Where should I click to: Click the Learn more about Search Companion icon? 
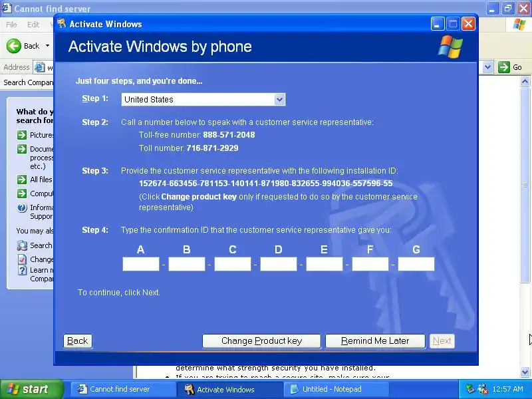(x=22, y=271)
